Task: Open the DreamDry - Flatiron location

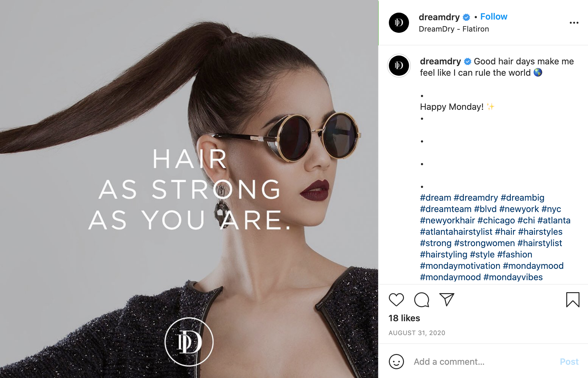Action: point(454,29)
